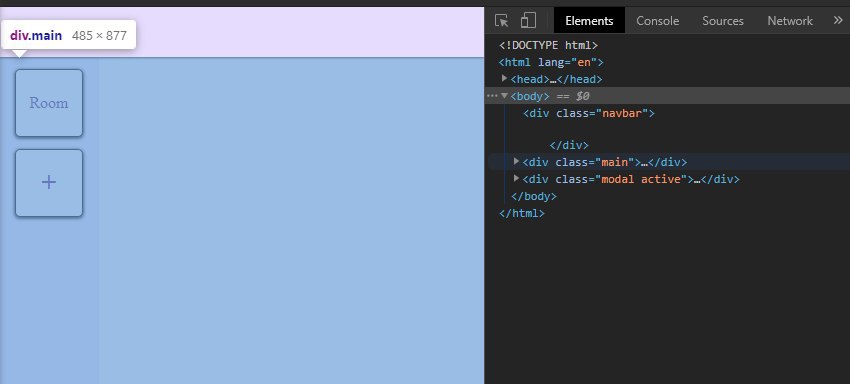The width and height of the screenshot is (850, 384).
Task: Select the DOCTYPE html line
Action: point(549,46)
